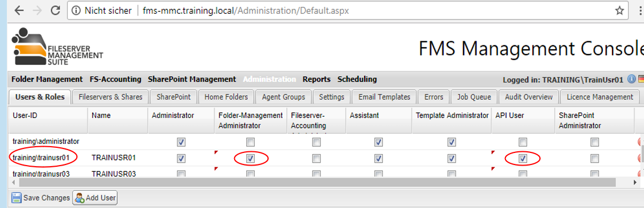
Task: Open the Folder Management menu
Action: [x=48, y=79]
